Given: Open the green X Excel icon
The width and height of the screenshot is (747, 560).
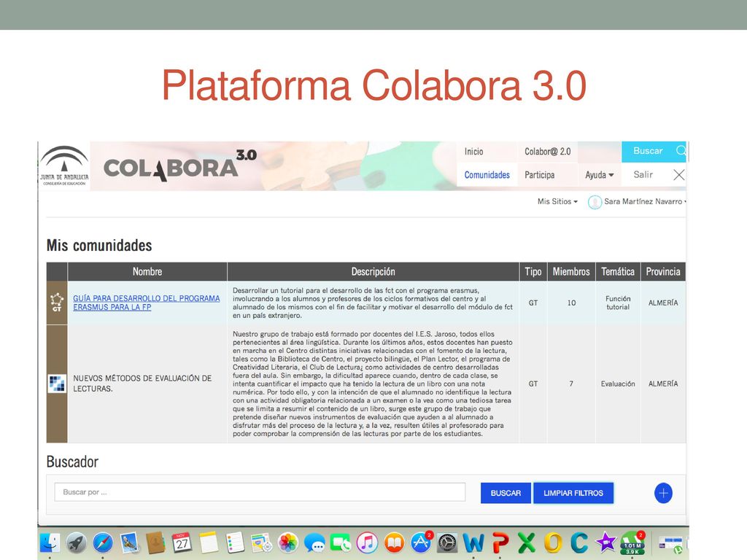Looking at the screenshot, I should click(527, 542).
